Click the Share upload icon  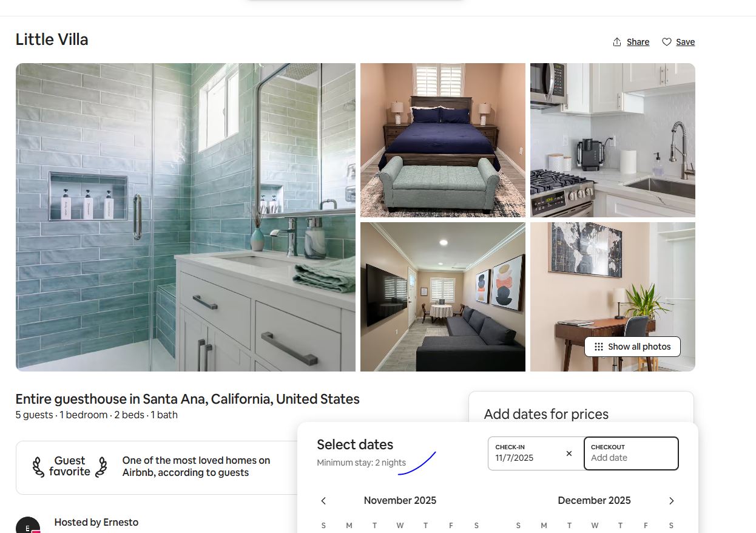pos(617,42)
